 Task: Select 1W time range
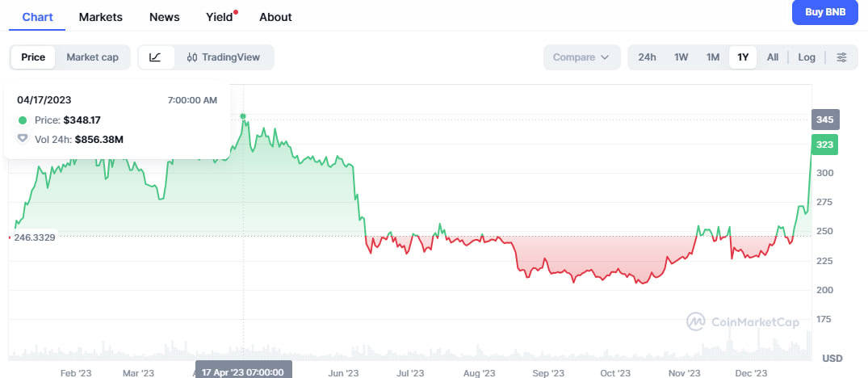tap(681, 57)
